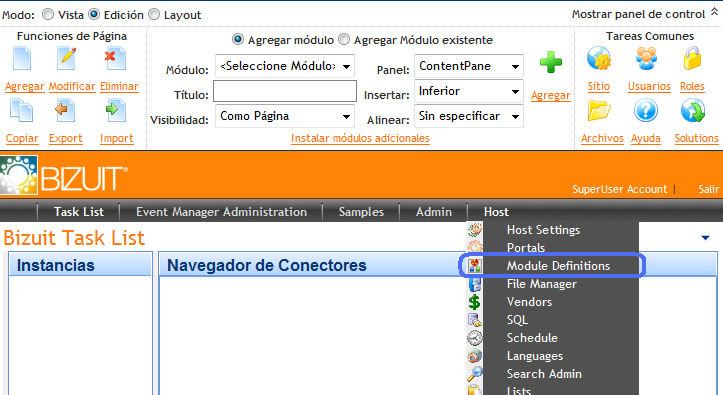The width and height of the screenshot is (723, 395).
Task: Click the Languages menu icon
Action: [474, 356]
